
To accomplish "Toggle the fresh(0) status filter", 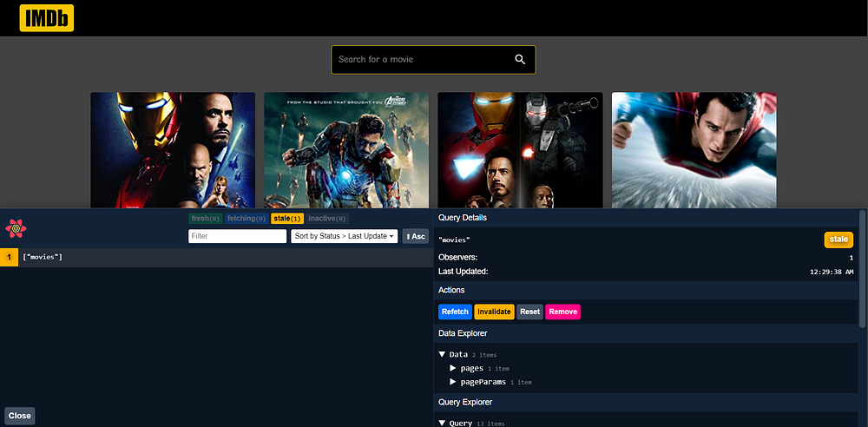I will pyautogui.click(x=206, y=218).
